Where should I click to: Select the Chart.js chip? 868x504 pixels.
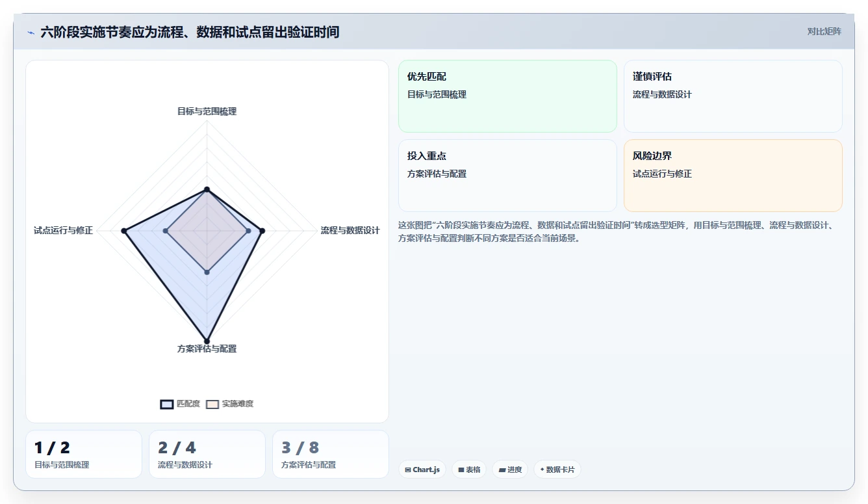pos(422,470)
